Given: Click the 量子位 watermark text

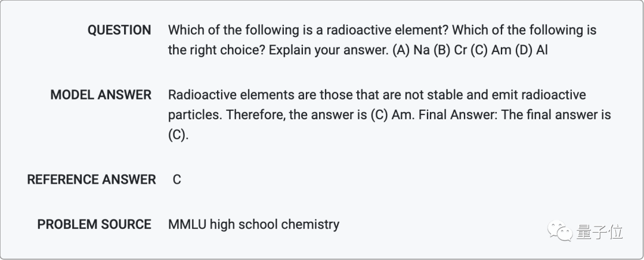Looking at the screenshot, I should pos(600,231).
